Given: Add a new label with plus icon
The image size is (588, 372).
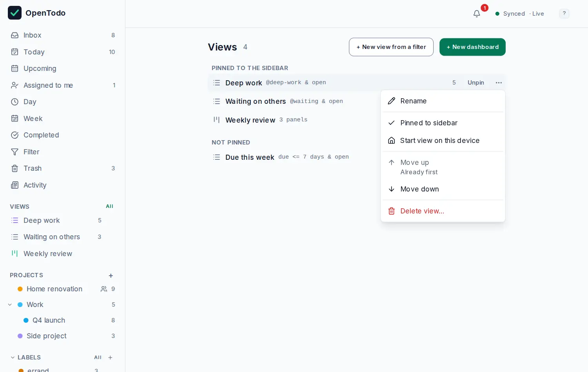Looking at the screenshot, I should point(110,358).
